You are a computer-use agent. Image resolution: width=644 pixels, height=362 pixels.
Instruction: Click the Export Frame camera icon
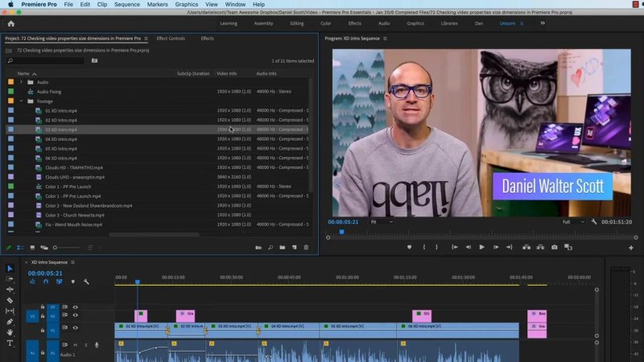point(555,247)
